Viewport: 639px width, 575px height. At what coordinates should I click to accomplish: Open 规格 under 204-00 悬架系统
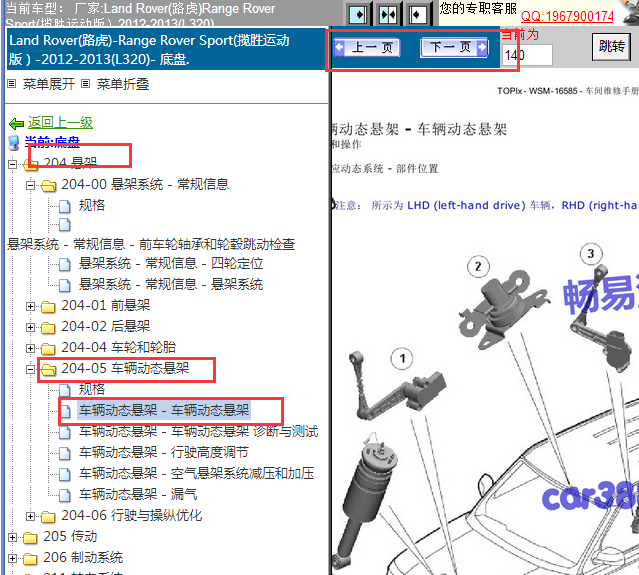coord(92,205)
